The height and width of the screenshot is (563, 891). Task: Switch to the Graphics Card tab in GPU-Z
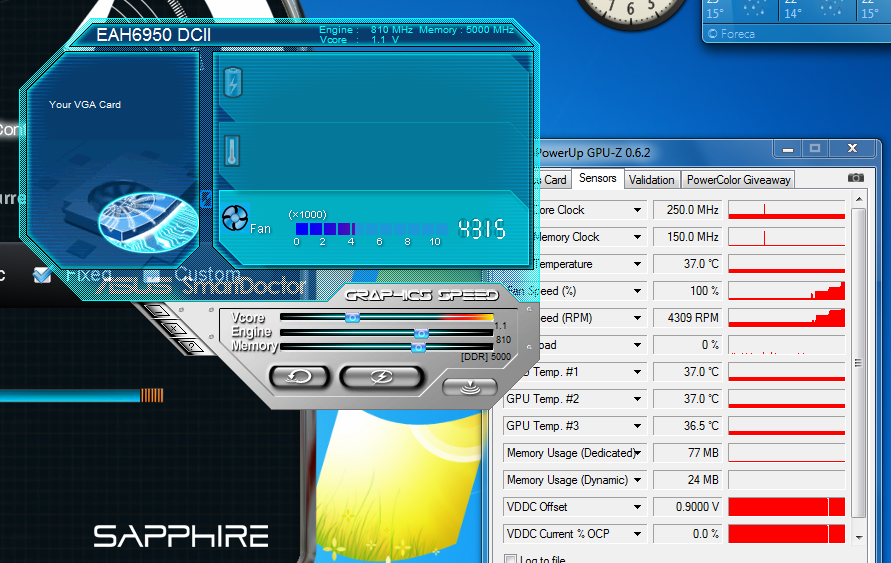coord(552,180)
